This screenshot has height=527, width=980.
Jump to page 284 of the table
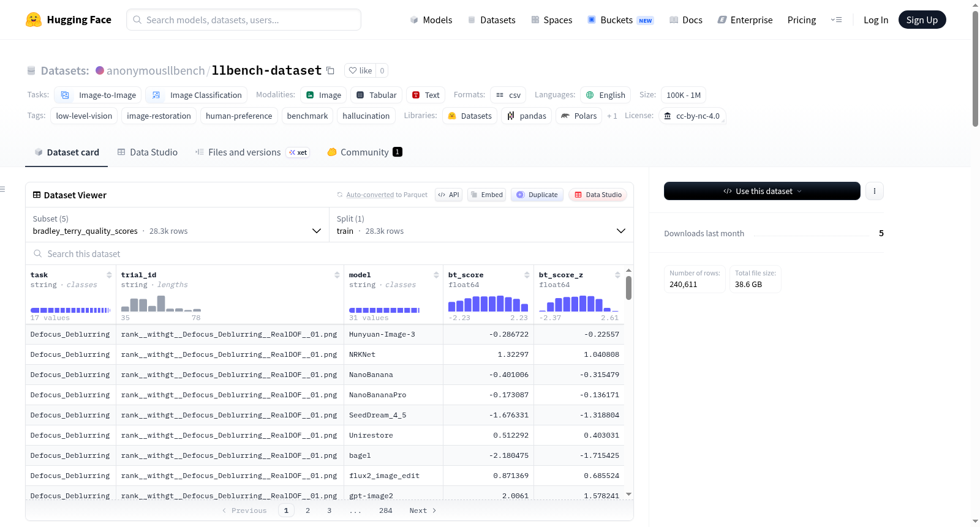pos(385,510)
